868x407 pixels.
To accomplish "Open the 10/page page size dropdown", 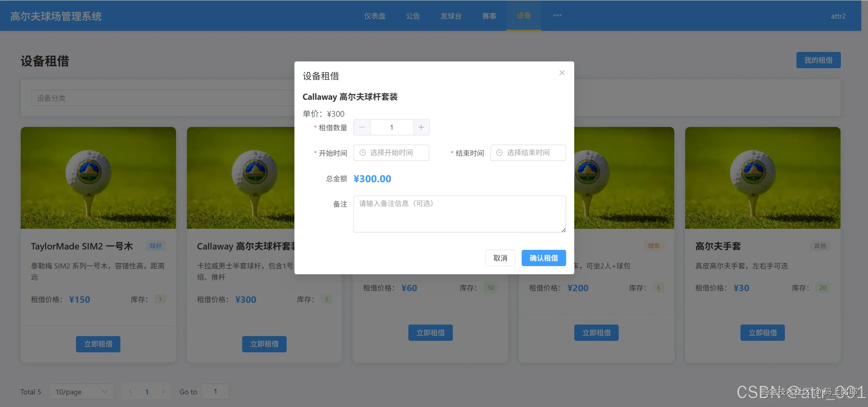I will point(82,392).
